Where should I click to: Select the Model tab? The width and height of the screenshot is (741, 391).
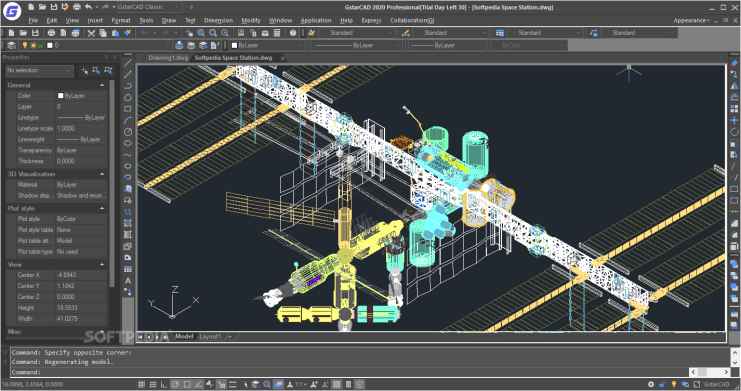click(184, 337)
